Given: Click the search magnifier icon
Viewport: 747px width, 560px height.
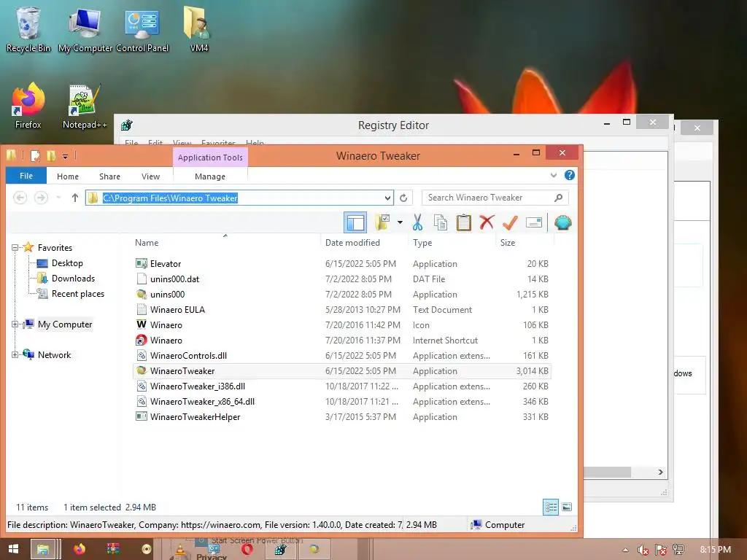Looking at the screenshot, I should (559, 198).
